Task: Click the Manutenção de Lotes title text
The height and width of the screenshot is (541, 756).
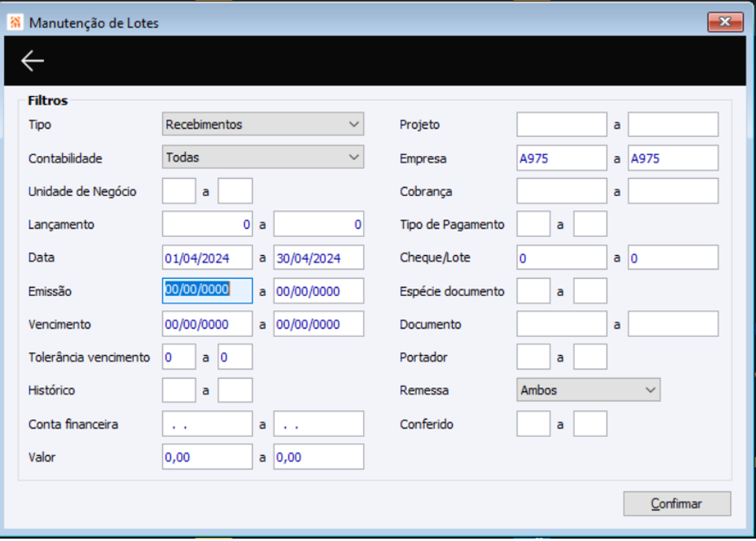Action: tap(94, 23)
